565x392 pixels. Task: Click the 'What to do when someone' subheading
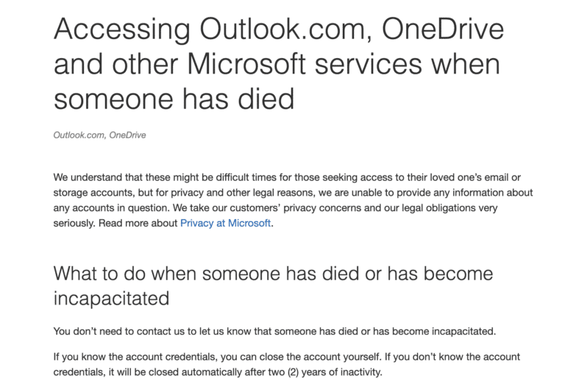coord(273,274)
